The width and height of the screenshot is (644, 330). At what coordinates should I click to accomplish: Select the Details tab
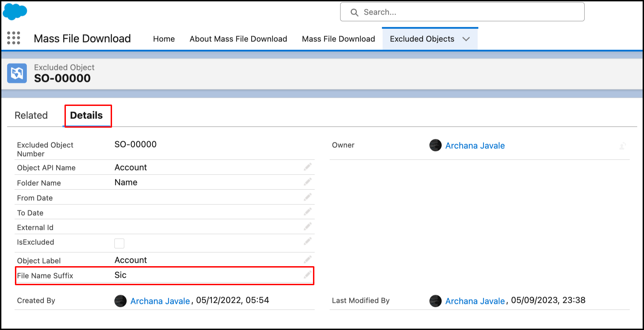[x=86, y=115]
